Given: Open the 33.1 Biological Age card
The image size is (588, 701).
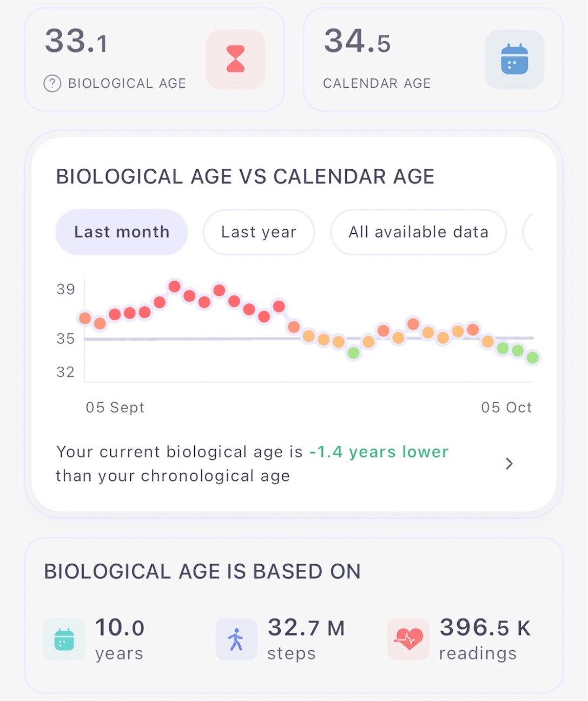Looking at the screenshot, I should (x=155, y=59).
